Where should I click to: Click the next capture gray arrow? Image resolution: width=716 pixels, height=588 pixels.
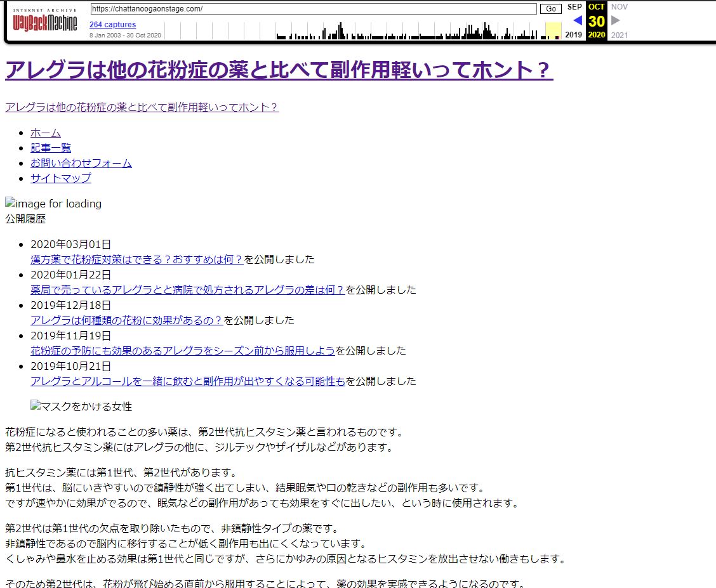tap(615, 21)
